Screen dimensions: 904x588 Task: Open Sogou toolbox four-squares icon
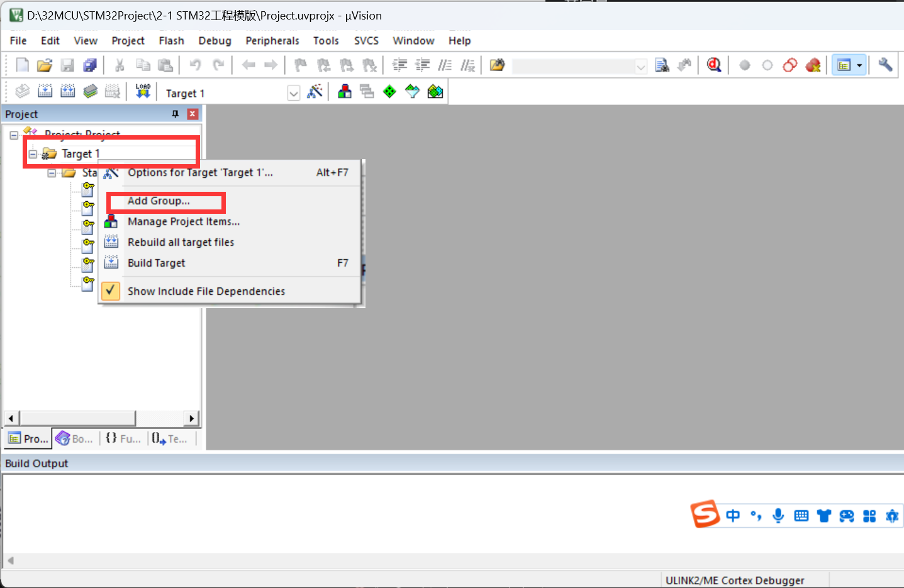point(869,516)
